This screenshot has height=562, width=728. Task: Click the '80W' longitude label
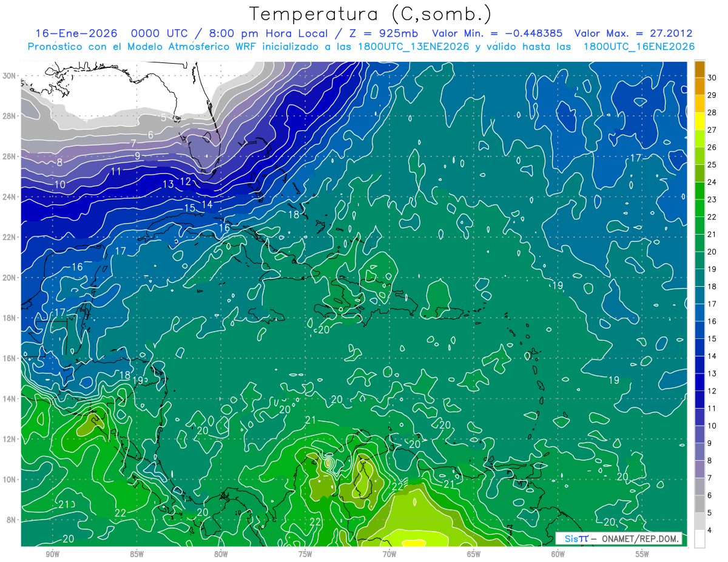[221, 554]
